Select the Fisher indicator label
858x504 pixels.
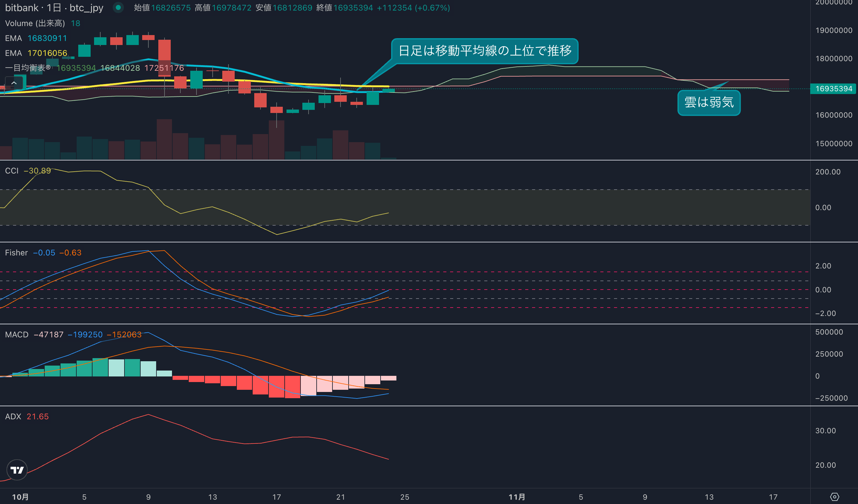(x=16, y=253)
